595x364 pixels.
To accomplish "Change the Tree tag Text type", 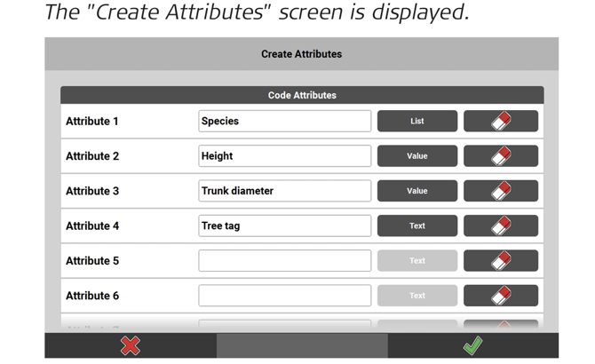I will 417,226.
